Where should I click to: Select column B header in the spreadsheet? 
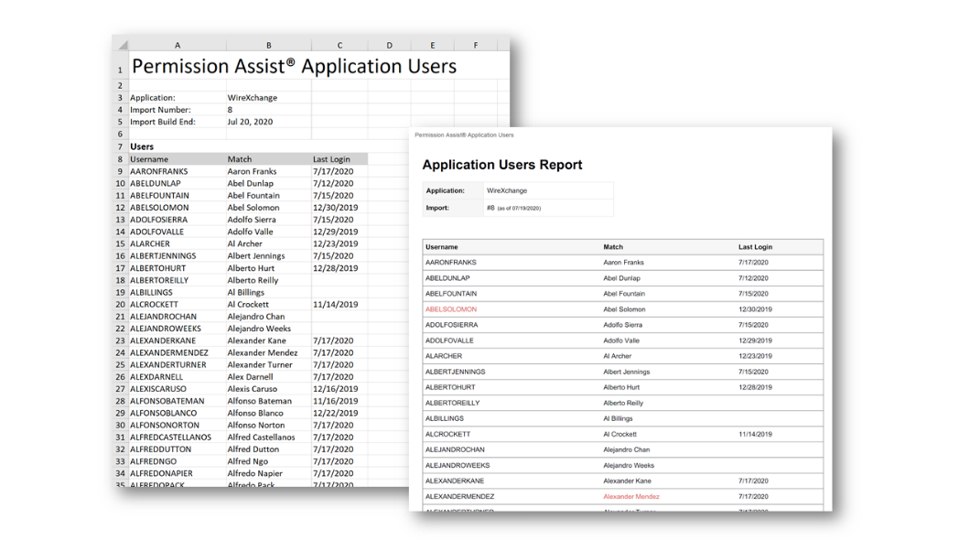268,44
